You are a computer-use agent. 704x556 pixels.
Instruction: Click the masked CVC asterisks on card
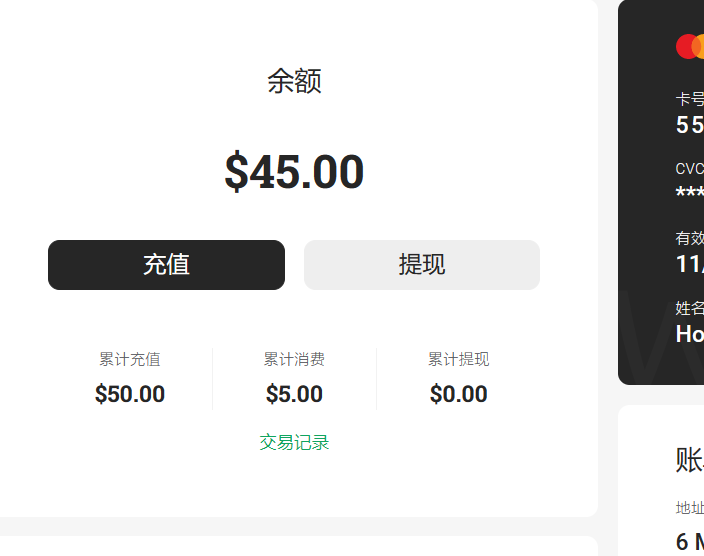[x=690, y=194]
